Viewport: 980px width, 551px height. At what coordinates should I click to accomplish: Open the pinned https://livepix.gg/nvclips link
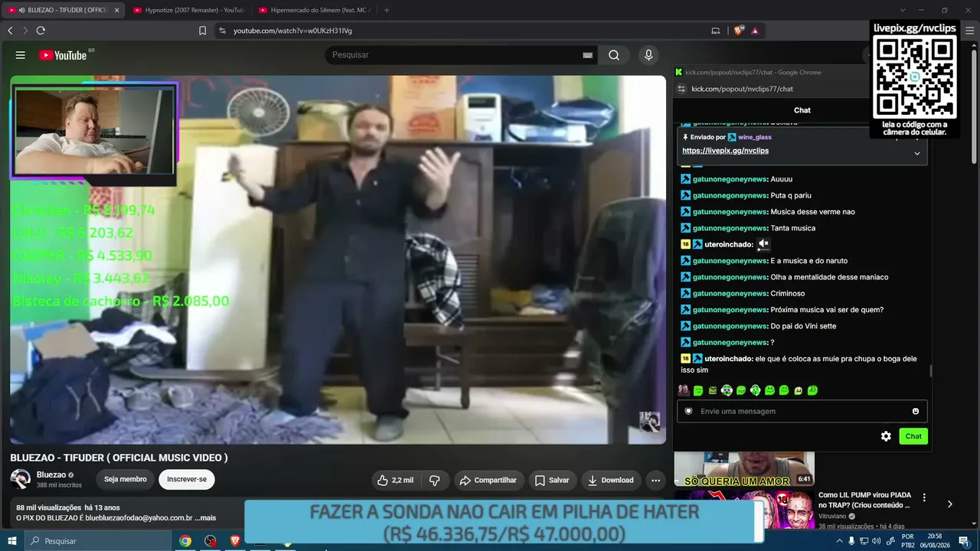coord(725,151)
